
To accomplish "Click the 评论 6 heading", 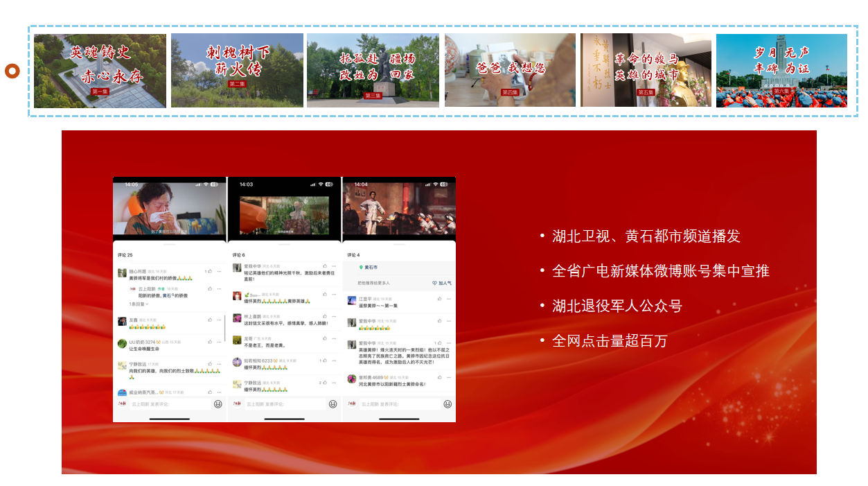I will (x=239, y=255).
